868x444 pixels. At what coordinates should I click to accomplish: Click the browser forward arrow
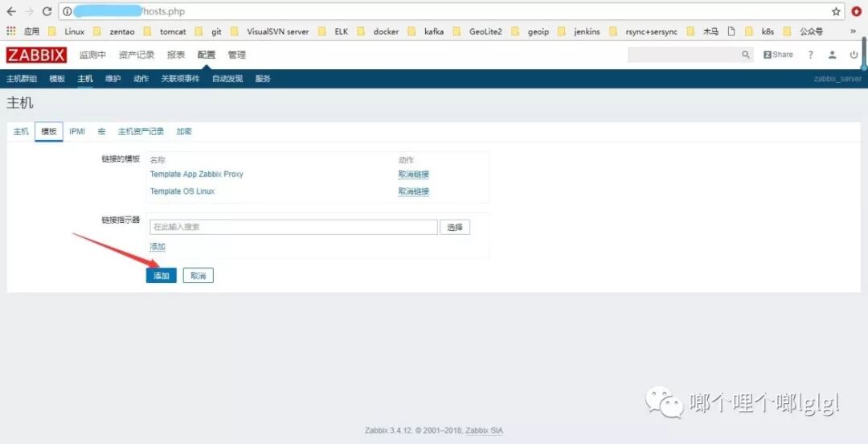point(29,11)
